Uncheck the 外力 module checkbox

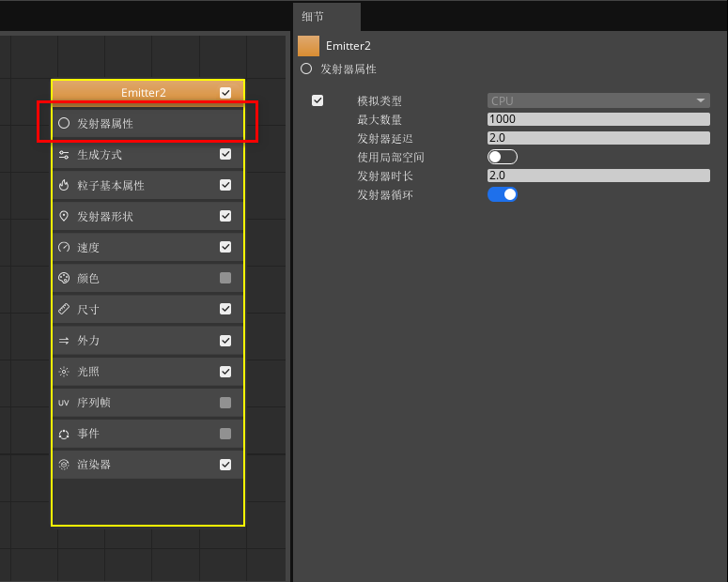point(225,341)
